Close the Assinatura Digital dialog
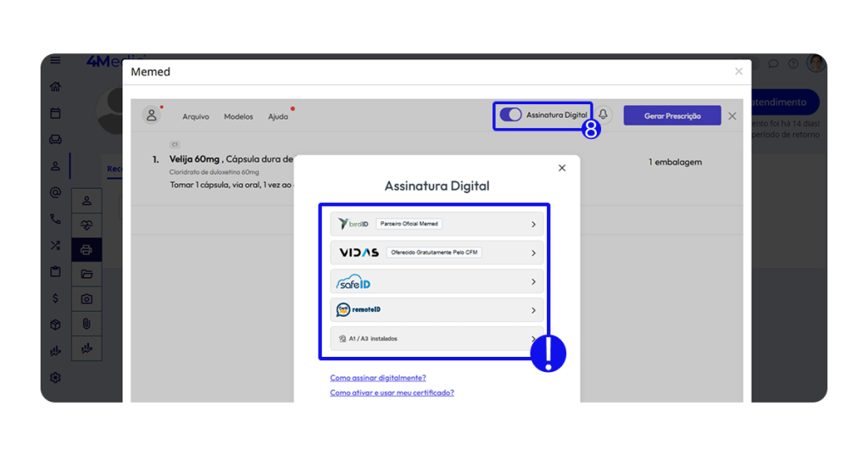 562,168
